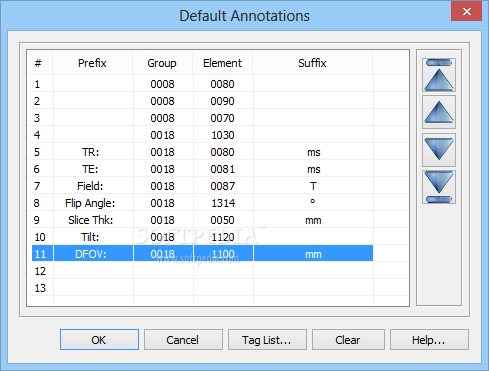This screenshot has height=371, width=489.
Task: Select the Suffix column header
Action: click(x=312, y=63)
